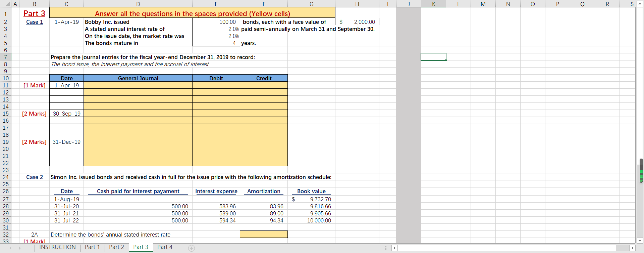Click the horizontal scrollbar track
The image size is (644, 253).
click(506, 248)
